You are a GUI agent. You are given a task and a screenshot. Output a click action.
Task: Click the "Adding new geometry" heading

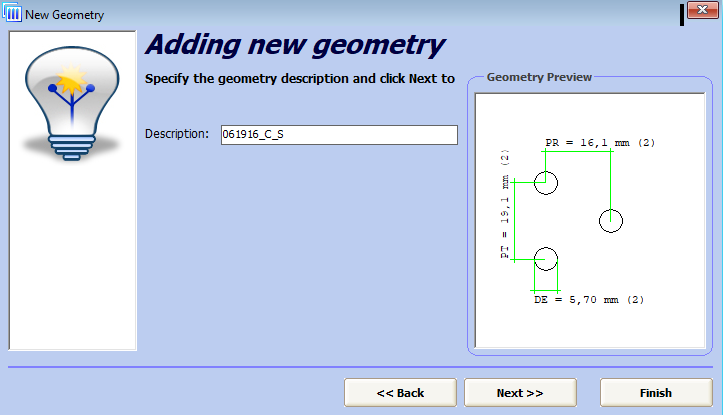[x=295, y=45]
